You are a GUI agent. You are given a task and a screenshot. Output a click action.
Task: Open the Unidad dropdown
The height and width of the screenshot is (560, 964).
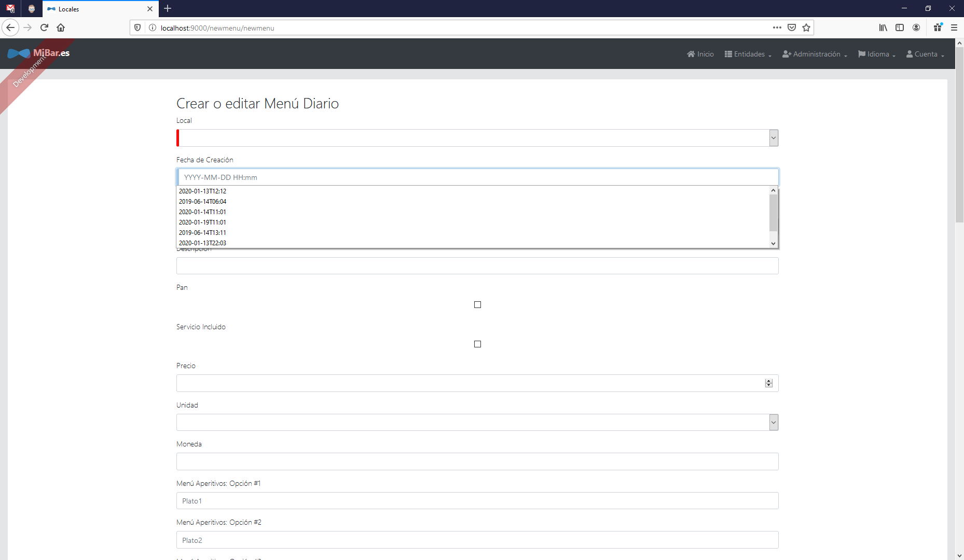pos(773,422)
